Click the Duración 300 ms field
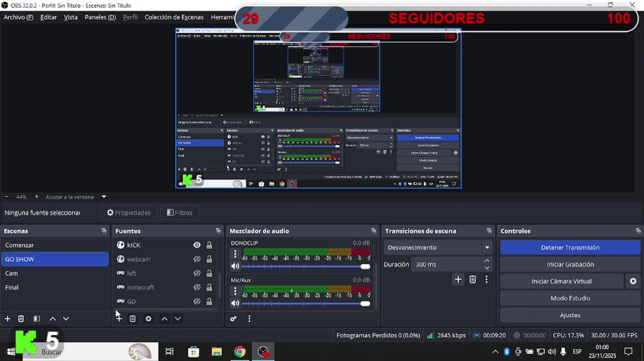Image resolution: width=644 pixels, height=361 pixels. pos(446,264)
